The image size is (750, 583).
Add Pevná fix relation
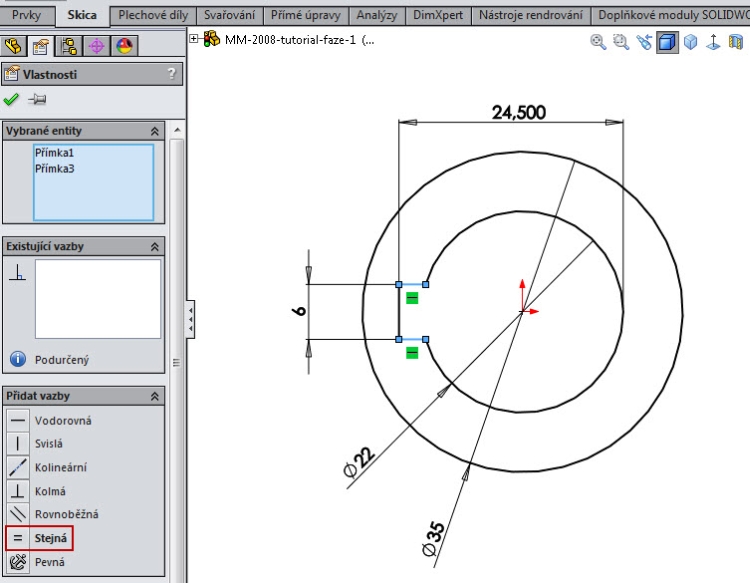(36, 562)
